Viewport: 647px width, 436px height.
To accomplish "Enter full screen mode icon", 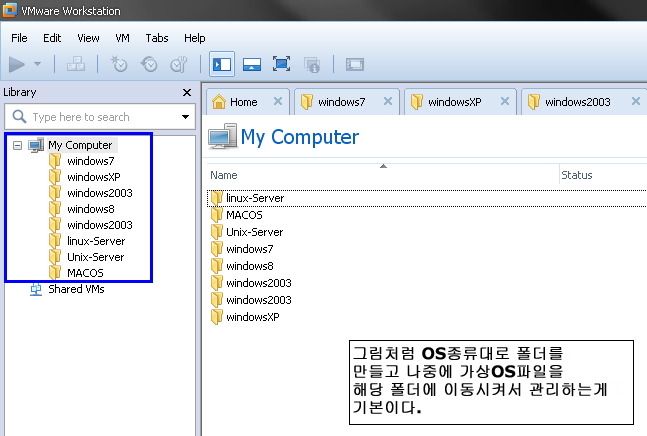I will (x=281, y=64).
